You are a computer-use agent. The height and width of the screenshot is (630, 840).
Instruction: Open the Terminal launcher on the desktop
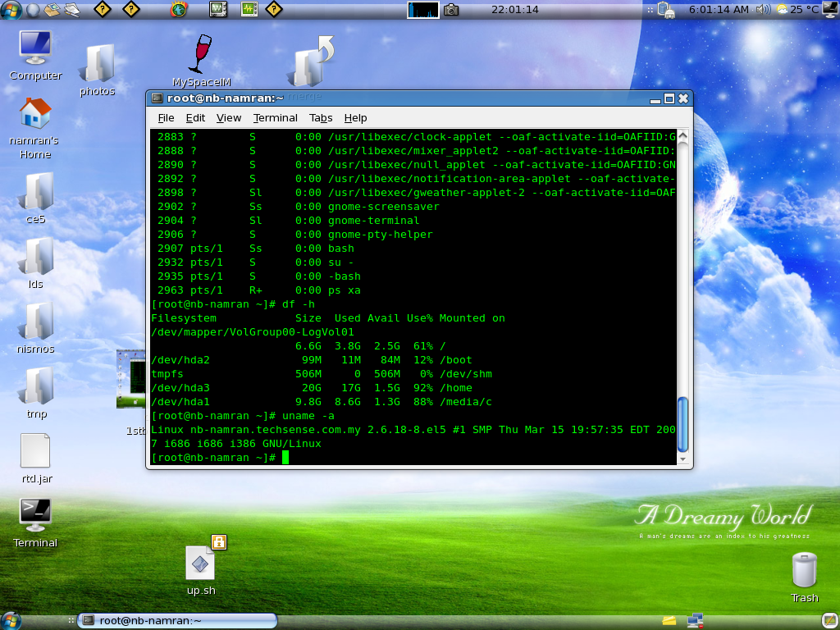click(35, 514)
